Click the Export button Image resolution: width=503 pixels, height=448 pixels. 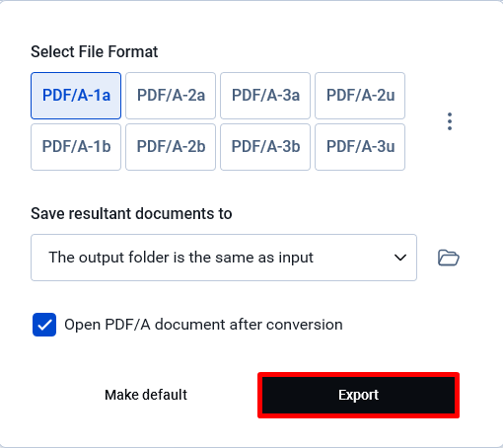coord(358,395)
